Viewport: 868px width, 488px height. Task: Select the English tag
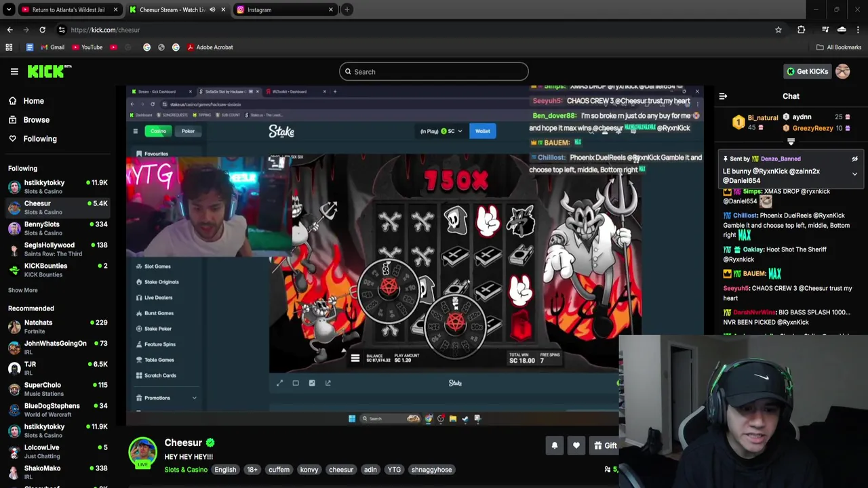pos(225,470)
